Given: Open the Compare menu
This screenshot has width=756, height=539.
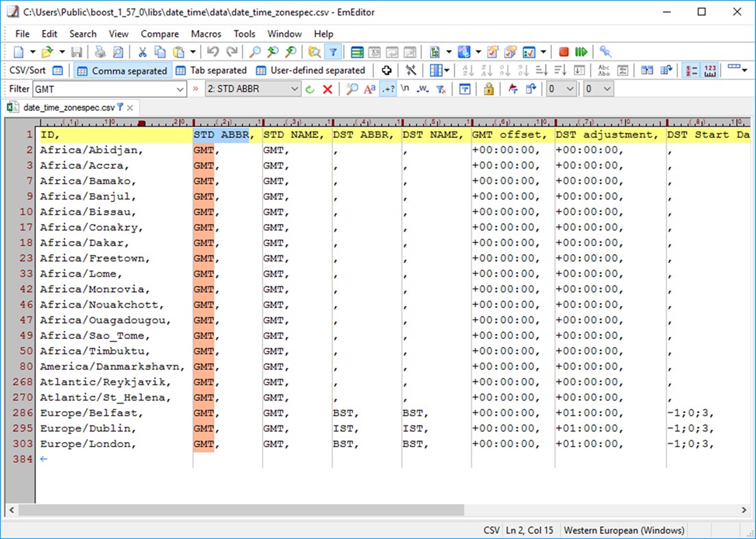Looking at the screenshot, I should [x=160, y=34].
